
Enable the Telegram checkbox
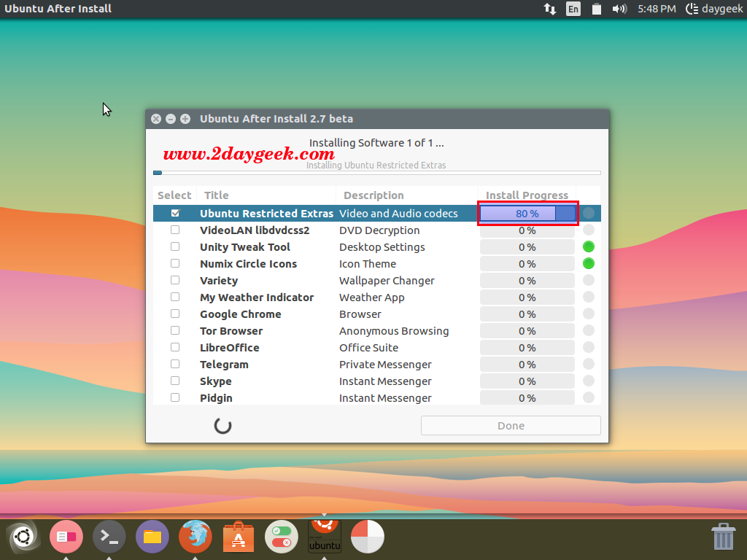[x=175, y=365]
